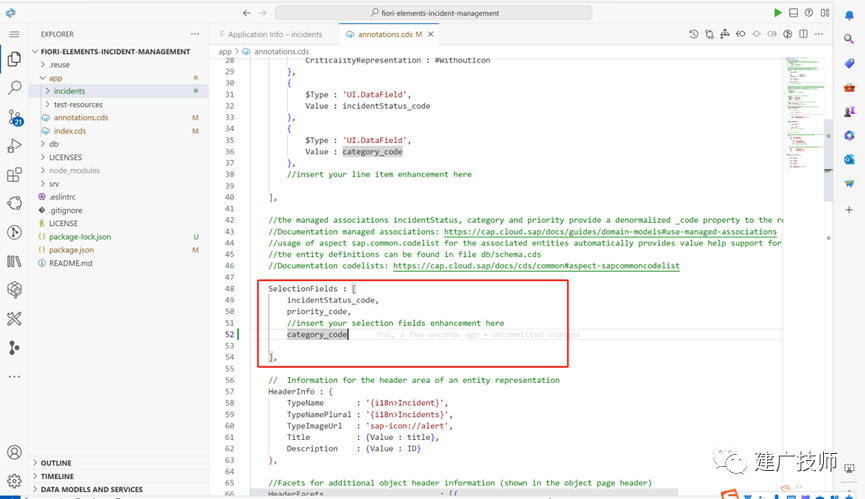This screenshot has width=865, height=499.
Task: Open the wrench and screwdriver tools view
Action: (x=14, y=318)
